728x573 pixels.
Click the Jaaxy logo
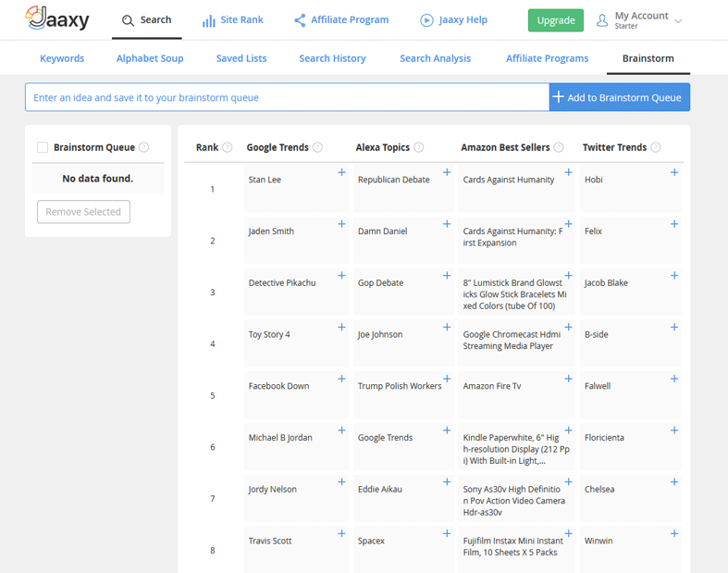coord(57,19)
